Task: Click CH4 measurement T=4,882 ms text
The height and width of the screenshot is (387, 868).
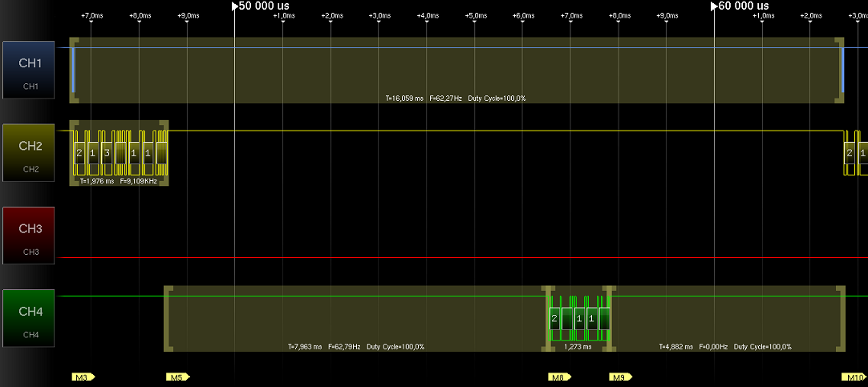Action: (676, 347)
